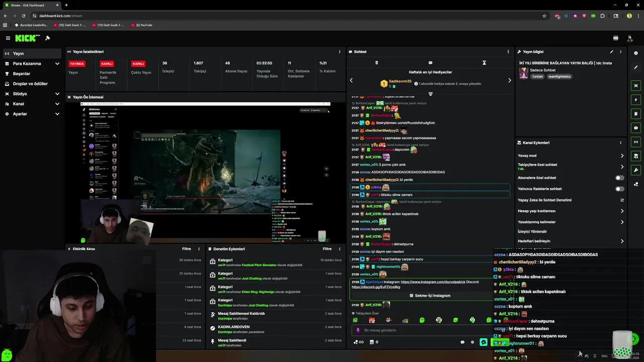The image size is (644, 362).
Task: Expand the Kanal sidebar section
Action: click(57, 104)
